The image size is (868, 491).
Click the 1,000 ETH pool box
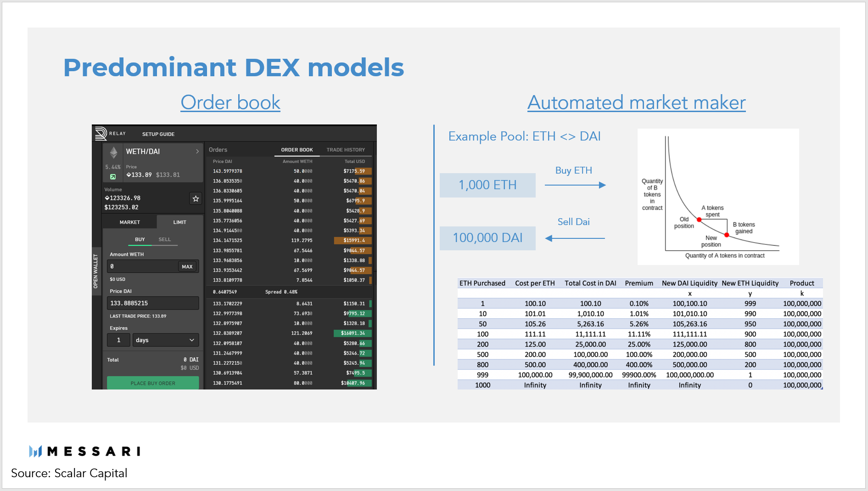click(x=487, y=185)
